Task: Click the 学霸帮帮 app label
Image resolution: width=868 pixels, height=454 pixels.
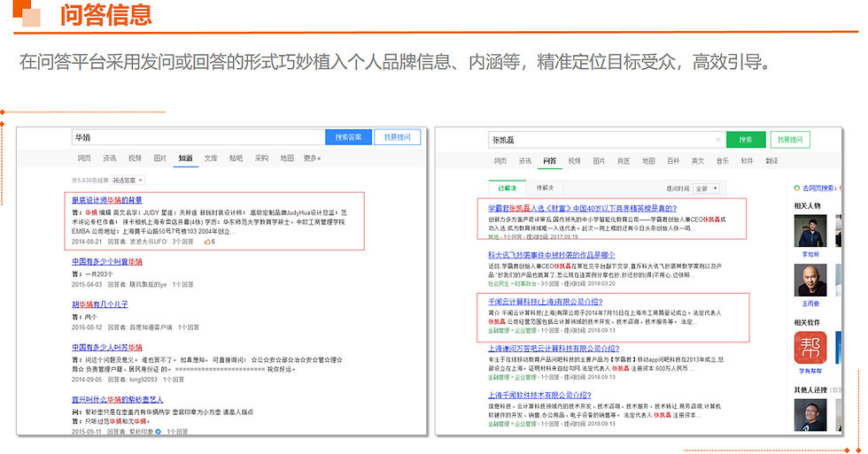Action: [x=810, y=371]
